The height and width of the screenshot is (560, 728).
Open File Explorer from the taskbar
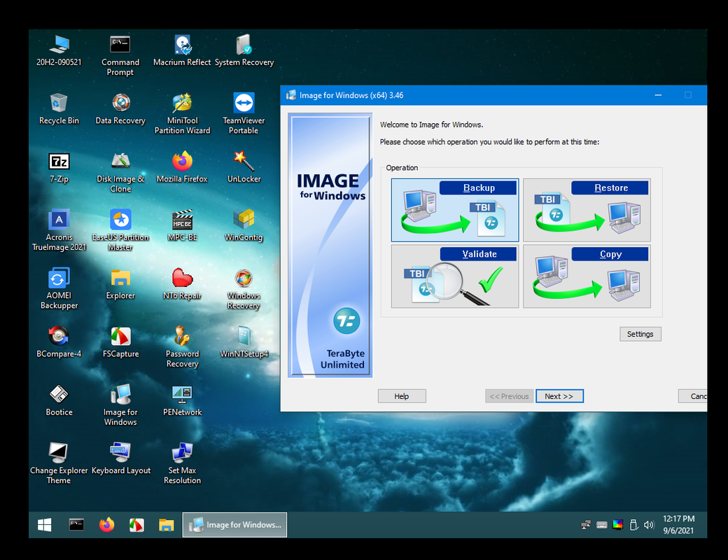166,525
